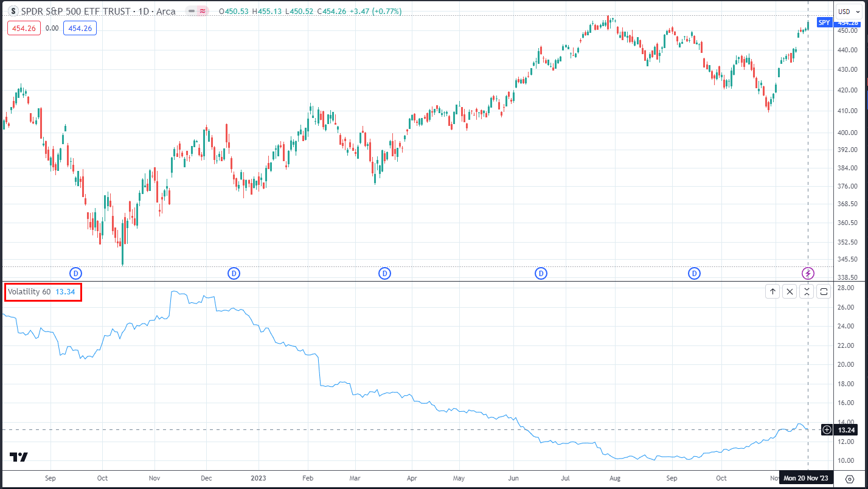The image size is (868, 489).
Task: Click the red 454.26 sell price button
Action: coord(24,28)
